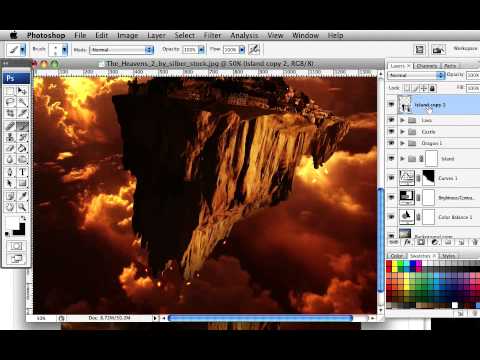Pick the yellow swatch in Swatches panel
This screenshot has width=480, height=360.
tap(395, 264)
